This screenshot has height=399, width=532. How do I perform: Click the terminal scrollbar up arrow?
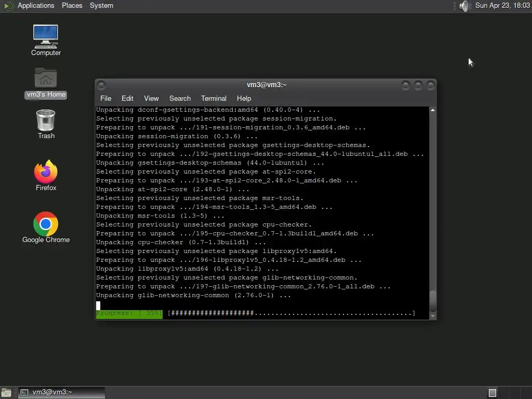433,110
